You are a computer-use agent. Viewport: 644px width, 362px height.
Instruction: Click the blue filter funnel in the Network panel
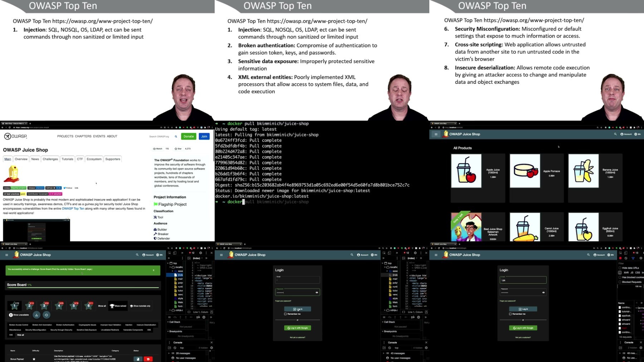(x=633, y=258)
